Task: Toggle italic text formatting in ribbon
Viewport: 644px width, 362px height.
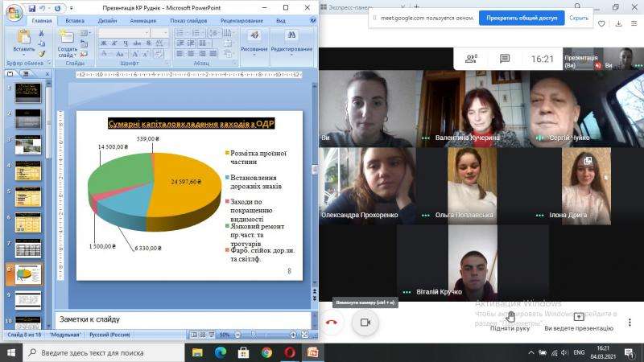Action: pyautogui.click(x=114, y=43)
